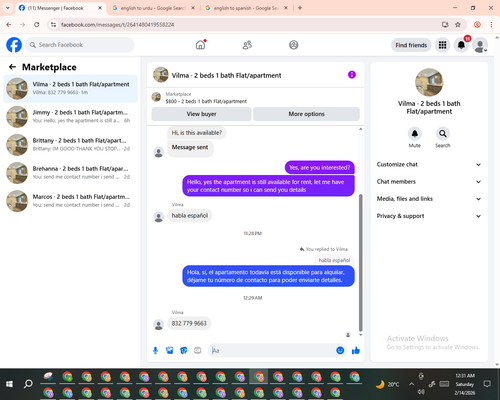
Task: Click the View buyer button
Action: [201, 114]
